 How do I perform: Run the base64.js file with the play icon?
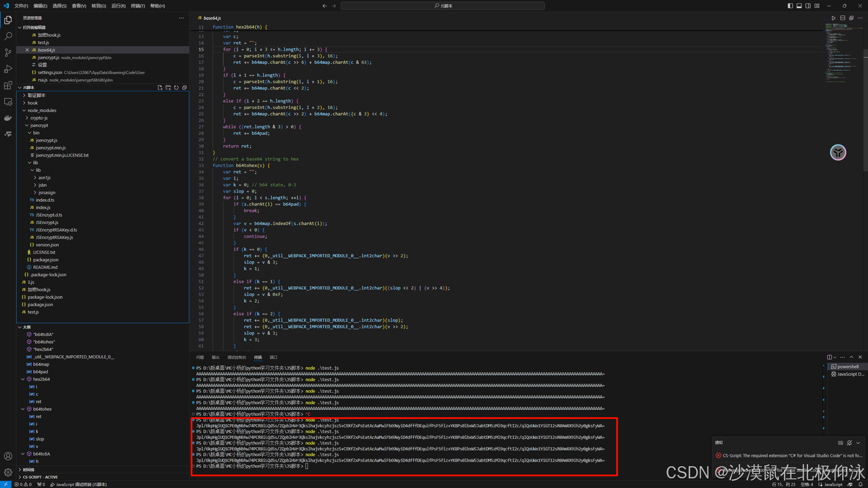(833, 17)
